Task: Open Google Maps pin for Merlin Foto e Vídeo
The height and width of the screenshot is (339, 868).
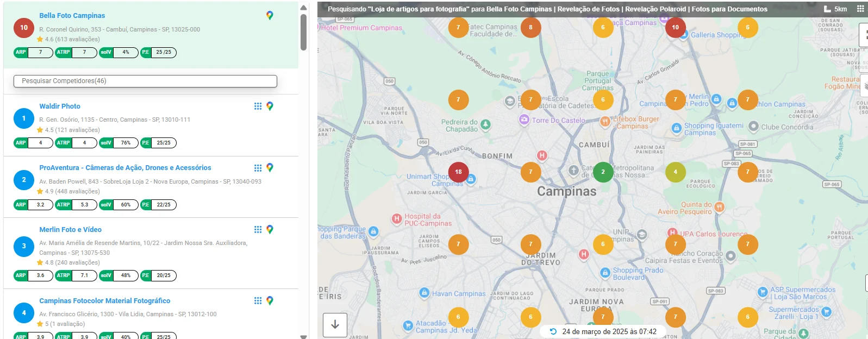Action: point(270,230)
